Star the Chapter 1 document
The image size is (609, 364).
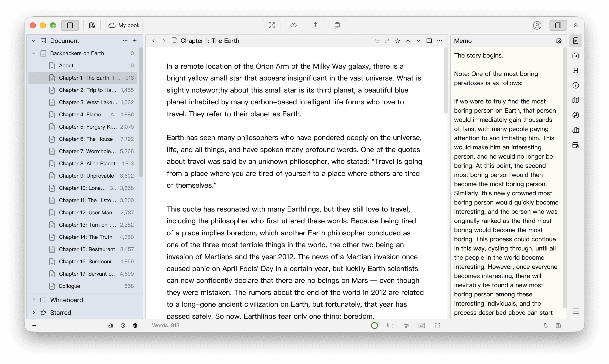click(398, 41)
